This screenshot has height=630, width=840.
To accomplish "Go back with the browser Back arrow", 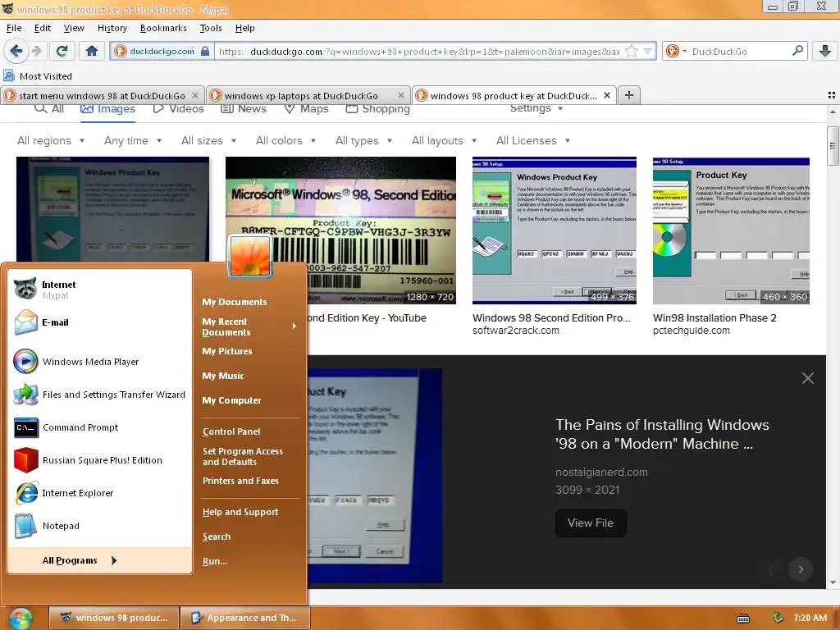I will pos(16,52).
